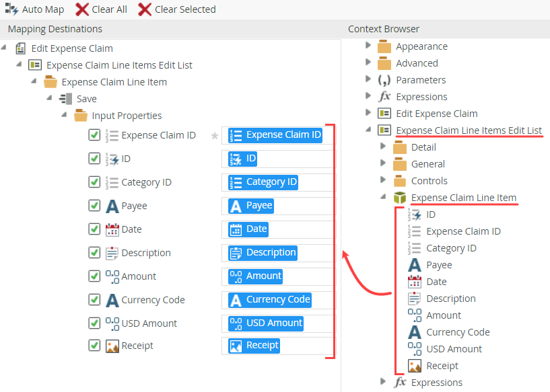
Task: Expand the Detail folder
Action: (x=383, y=146)
